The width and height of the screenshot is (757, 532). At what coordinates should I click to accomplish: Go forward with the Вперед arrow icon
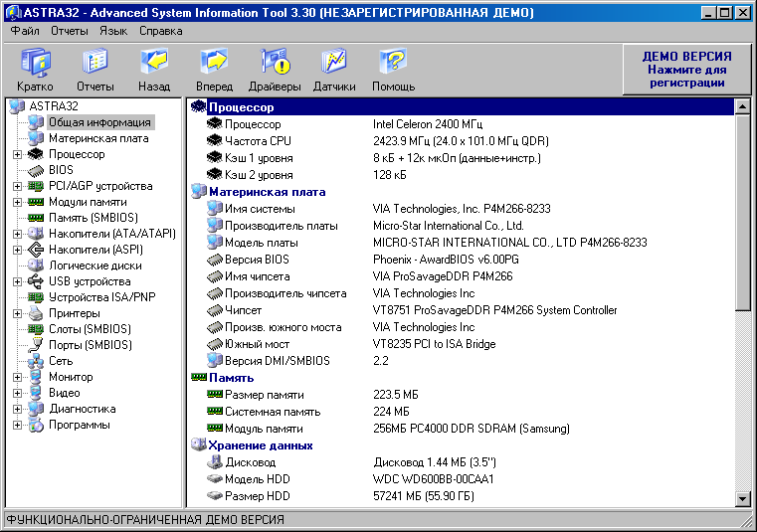pyautogui.click(x=214, y=62)
